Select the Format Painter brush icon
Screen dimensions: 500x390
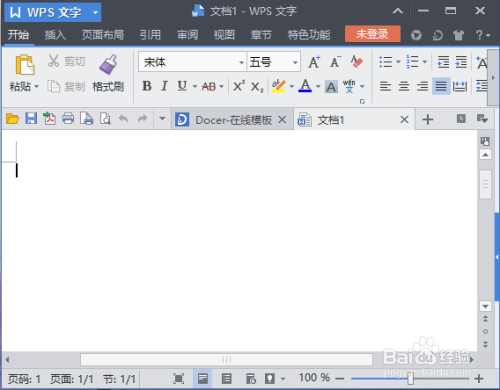[x=108, y=65]
